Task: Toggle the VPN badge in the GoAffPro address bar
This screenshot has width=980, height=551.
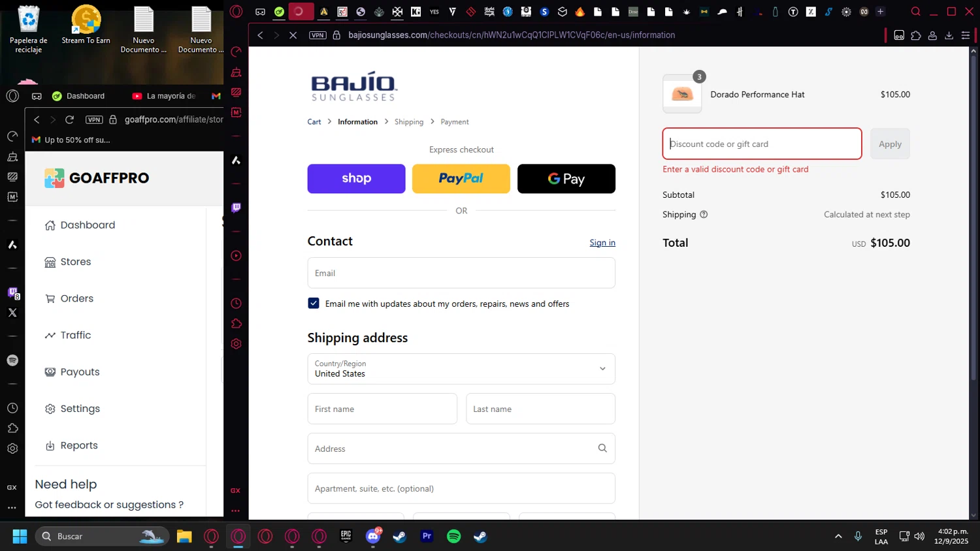Action: 94,119
